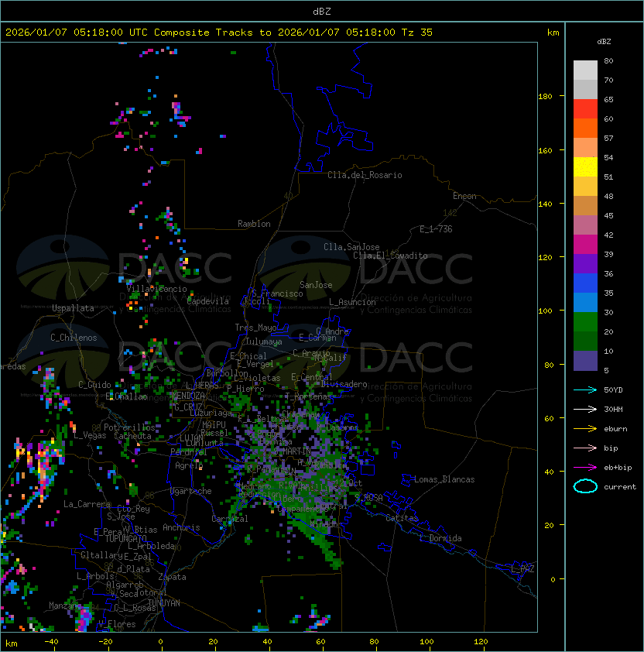Select the pink bip arrow symbol
Image resolution: width=644 pixels, height=652 pixels.
pyautogui.click(x=585, y=448)
